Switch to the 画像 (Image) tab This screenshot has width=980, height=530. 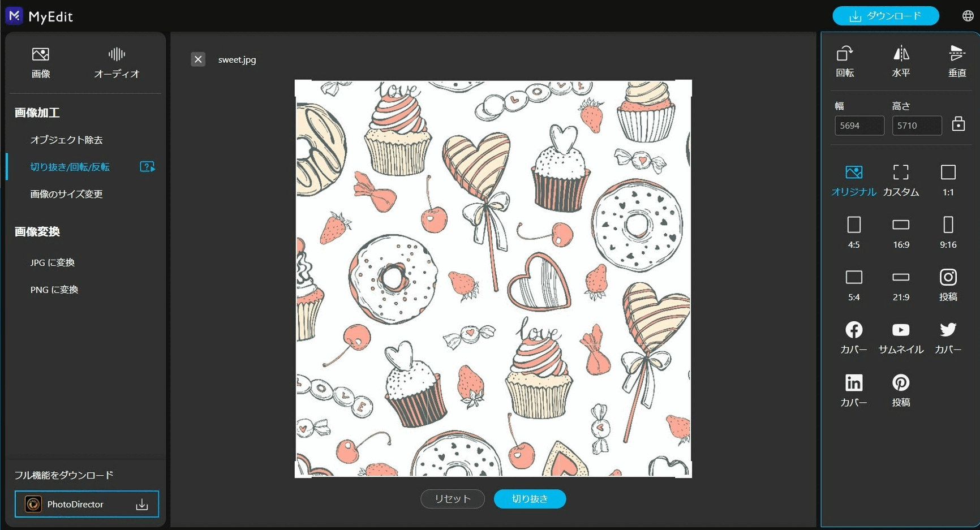pos(41,63)
